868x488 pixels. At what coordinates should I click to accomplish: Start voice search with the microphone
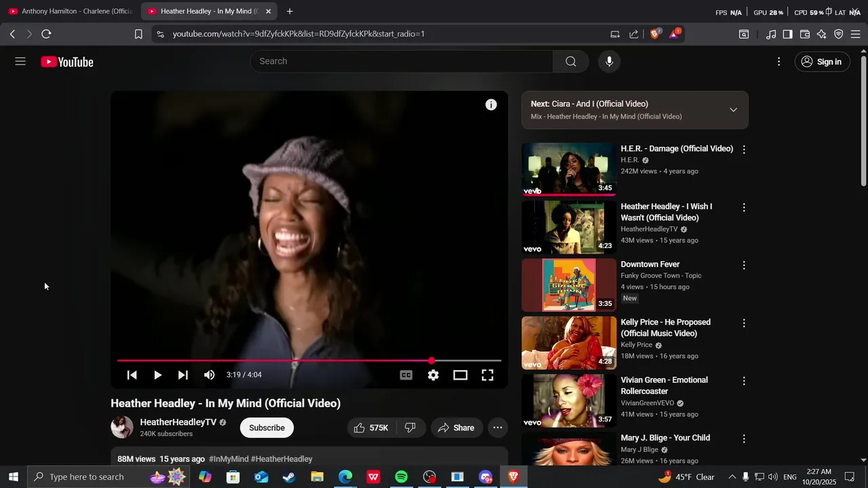point(609,62)
